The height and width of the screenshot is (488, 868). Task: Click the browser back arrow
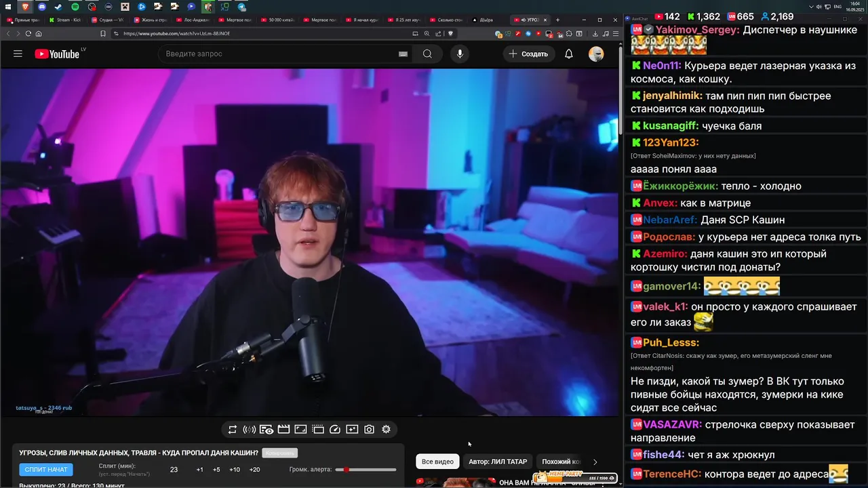9,33
